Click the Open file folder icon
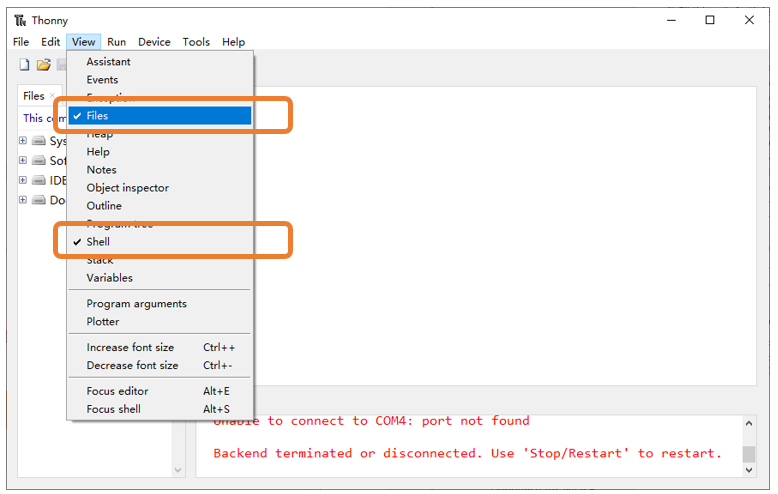 coord(44,64)
